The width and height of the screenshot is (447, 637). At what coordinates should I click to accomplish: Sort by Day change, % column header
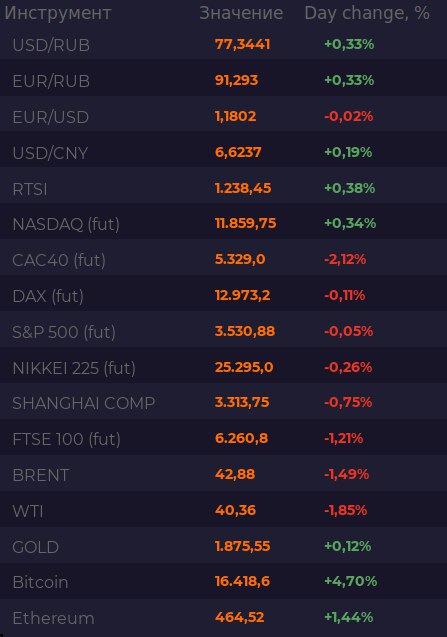367,13
